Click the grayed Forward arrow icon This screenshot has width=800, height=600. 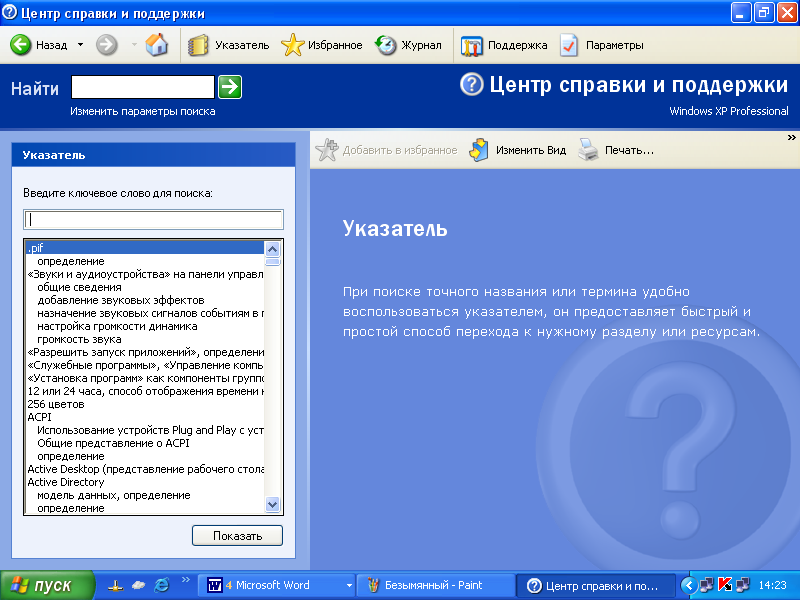[107, 45]
